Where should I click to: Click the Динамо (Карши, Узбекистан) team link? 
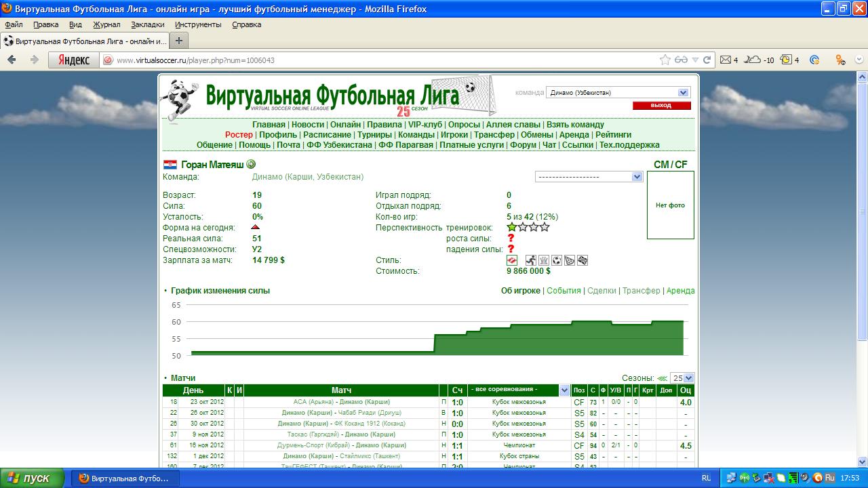308,177
